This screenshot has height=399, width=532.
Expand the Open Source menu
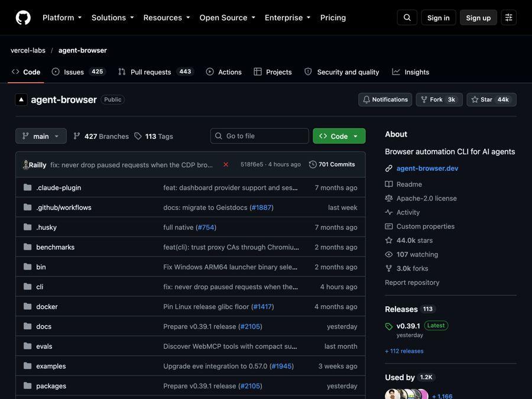pyautogui.click(x=228, y=18)
